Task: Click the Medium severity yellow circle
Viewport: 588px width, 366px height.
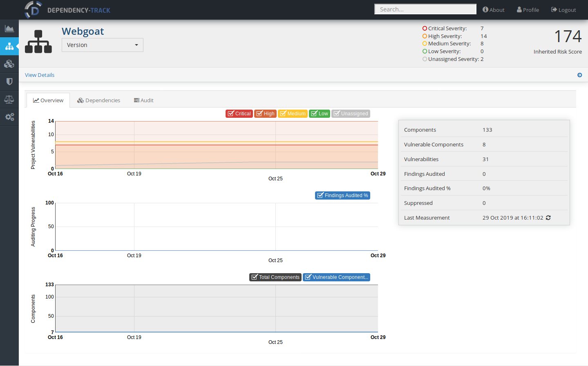Action: tap(425, 44)
